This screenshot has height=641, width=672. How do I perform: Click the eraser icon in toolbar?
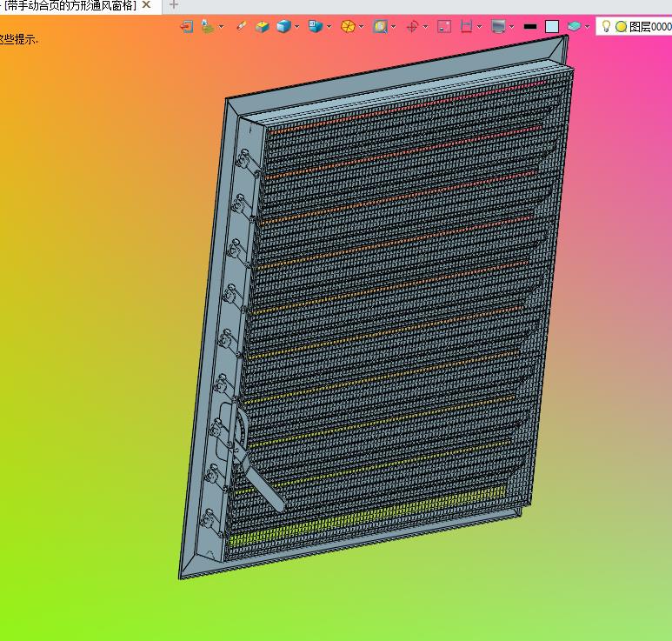[x=242, y=27]
